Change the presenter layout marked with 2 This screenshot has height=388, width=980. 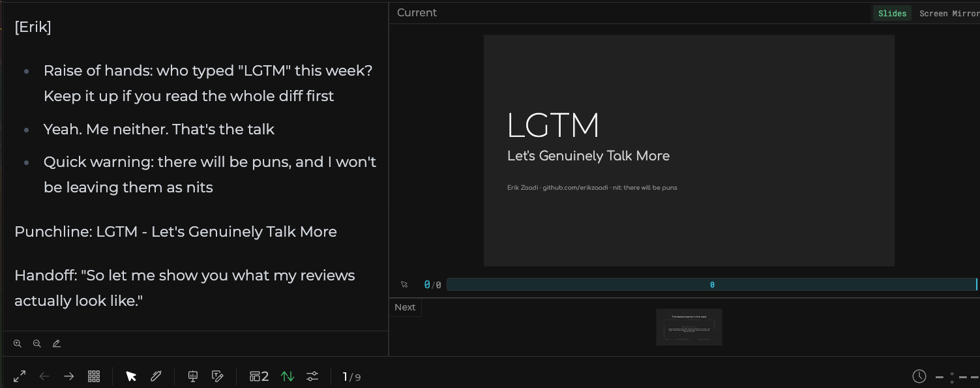click(259, 376)
